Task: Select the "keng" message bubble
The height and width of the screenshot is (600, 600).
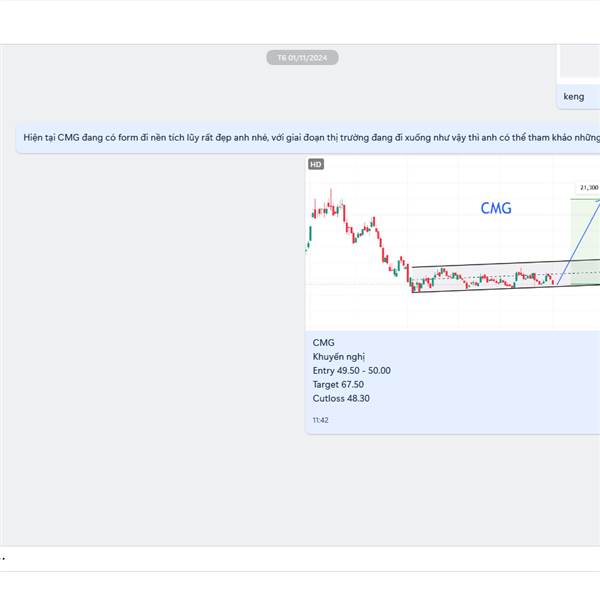Action: (x=578, y=97)
